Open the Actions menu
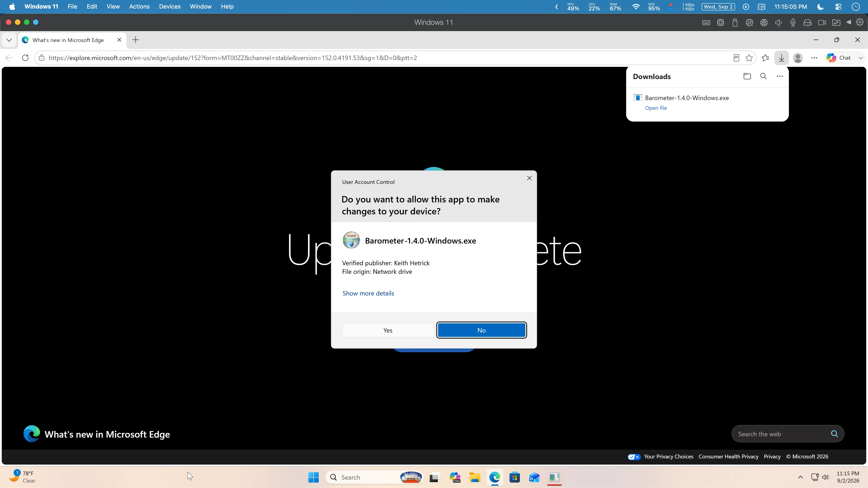 pos(139,6)
